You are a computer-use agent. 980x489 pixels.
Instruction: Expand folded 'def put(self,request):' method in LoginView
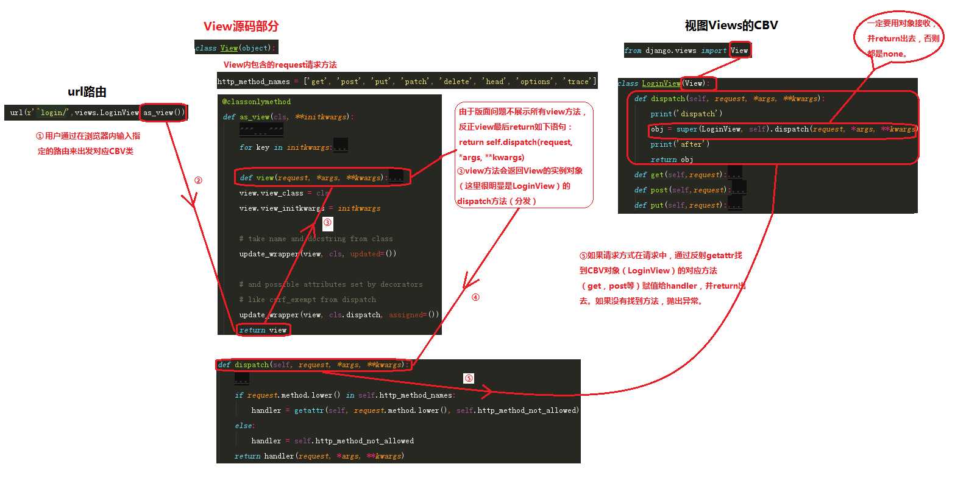(x=734, y=205)
